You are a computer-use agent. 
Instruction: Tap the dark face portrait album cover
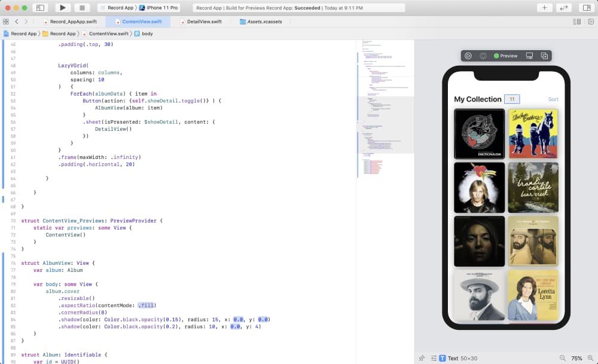[x=480, y=241]
